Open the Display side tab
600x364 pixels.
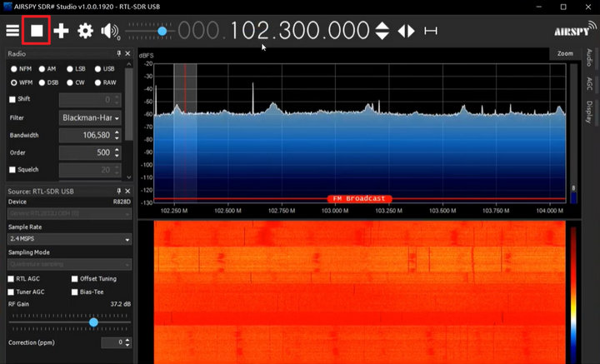[589, 109]
